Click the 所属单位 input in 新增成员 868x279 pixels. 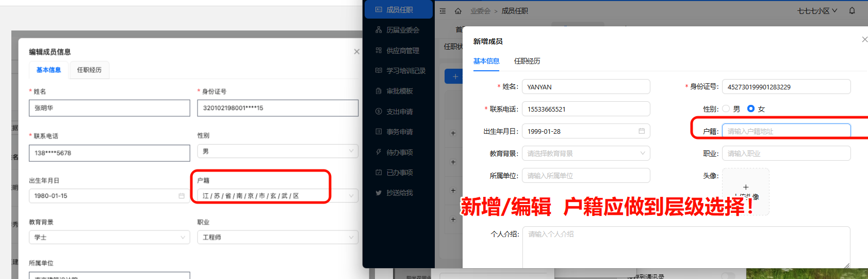(586, 176)
